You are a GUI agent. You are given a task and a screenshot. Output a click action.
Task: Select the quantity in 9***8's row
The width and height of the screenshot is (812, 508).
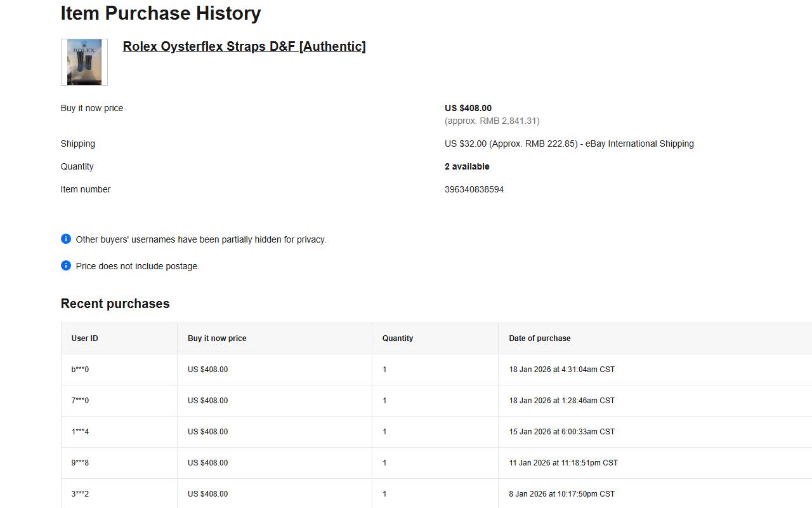coord(384,463)
